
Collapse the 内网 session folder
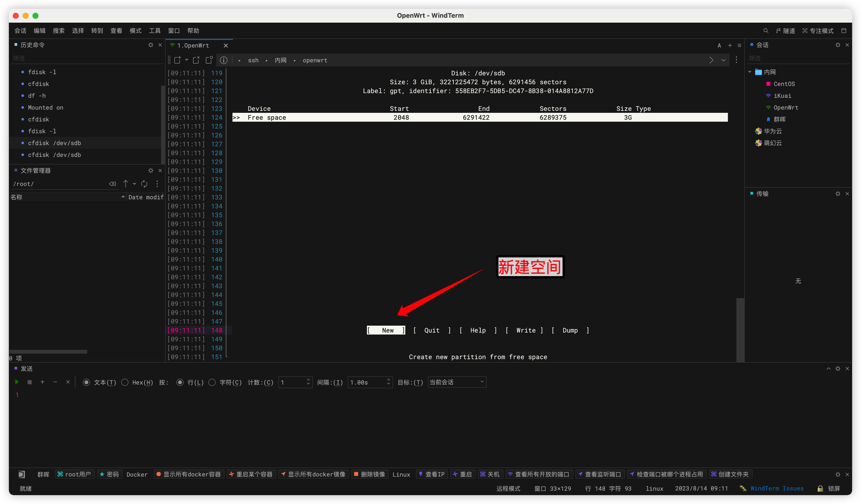click(750, 72)
